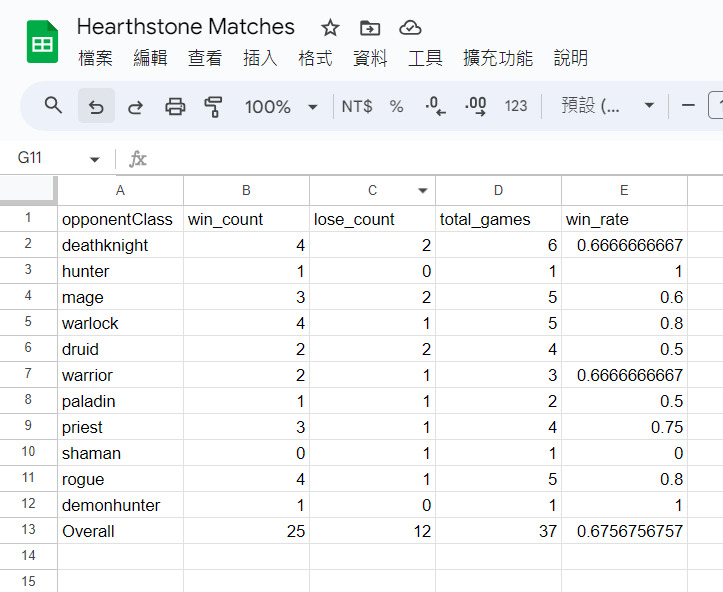The height and width of the screenshot is (592, 723).
Task: Select column D header
Action: (x=498, y=190)
